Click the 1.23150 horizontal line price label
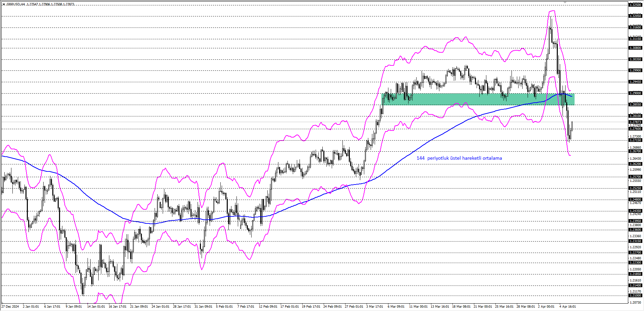This screenshot has width=644, height=311. point(635,241)
